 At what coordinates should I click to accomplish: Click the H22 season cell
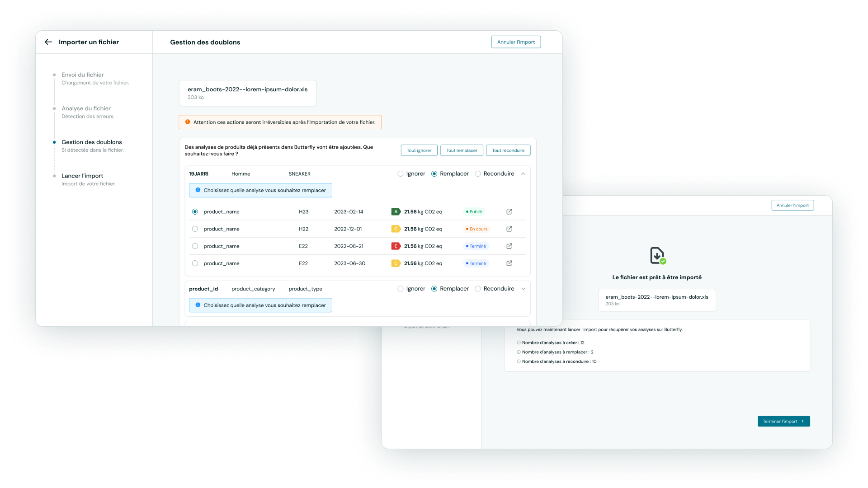tap(303, 229)
